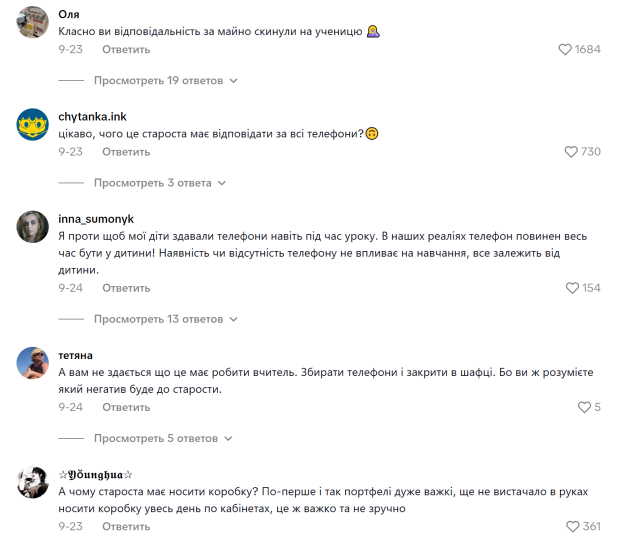
Task: Expand 'Просмотреть 5 ответов' replies
Action: (x=162, y=438)
